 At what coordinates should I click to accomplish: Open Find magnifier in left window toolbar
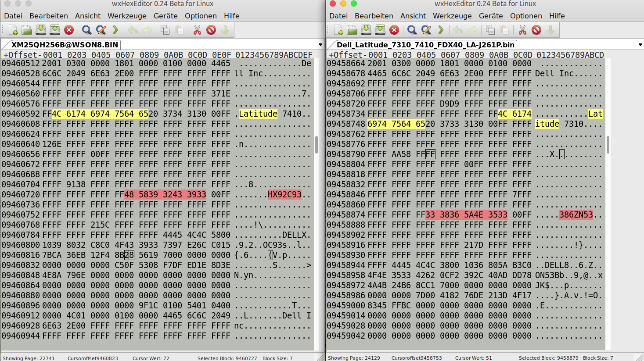tap(86, 30)
